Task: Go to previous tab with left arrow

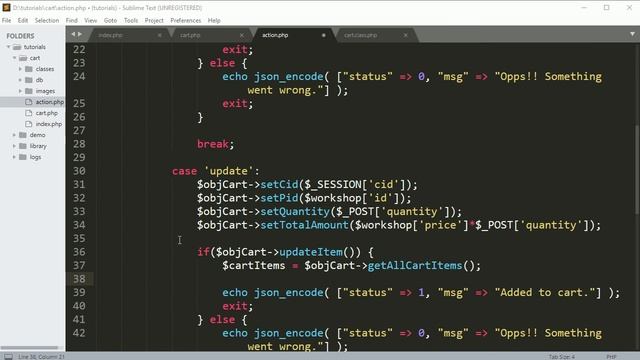Action: click(x=73, y=34)
